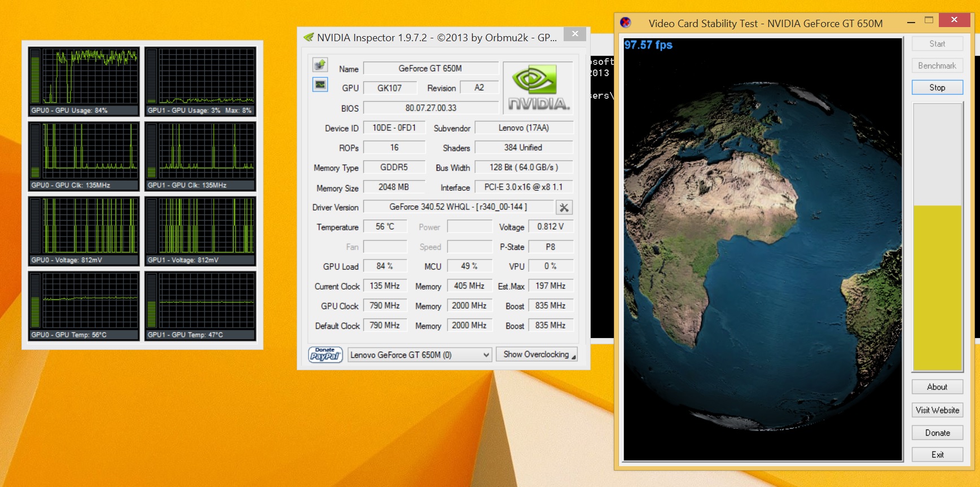Click Current Clock field 135 MHz
This screenshot has width=980, height=487.
click(385, 286)
